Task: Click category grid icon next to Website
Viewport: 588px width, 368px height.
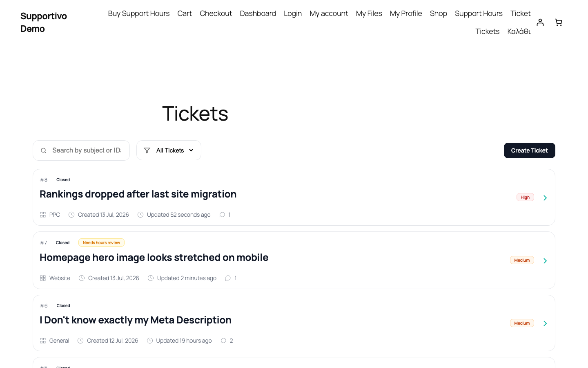Action: [43, 278]
